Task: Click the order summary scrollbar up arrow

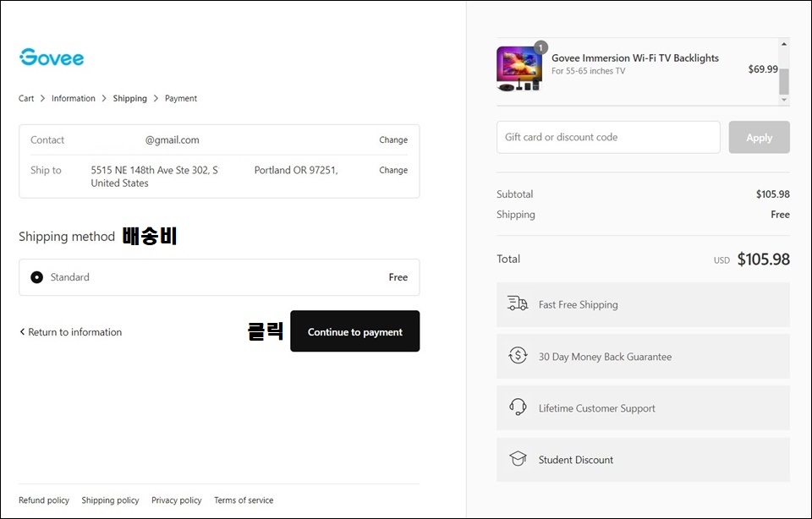Action: [784, 44]
